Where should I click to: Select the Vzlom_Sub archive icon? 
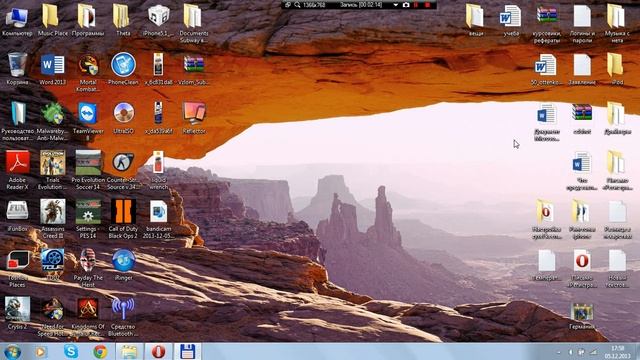[x=194, y=69]
